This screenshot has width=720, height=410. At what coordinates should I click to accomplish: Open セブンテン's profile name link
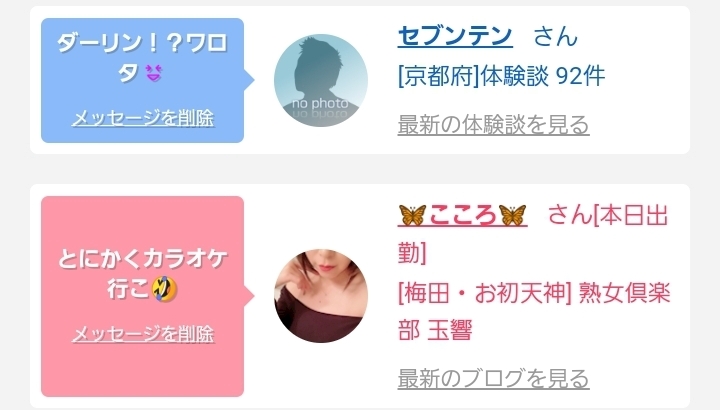[455, 36]
